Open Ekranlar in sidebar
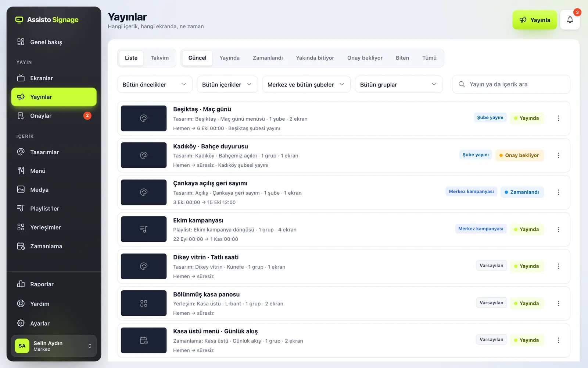 (x=54, y=78)
